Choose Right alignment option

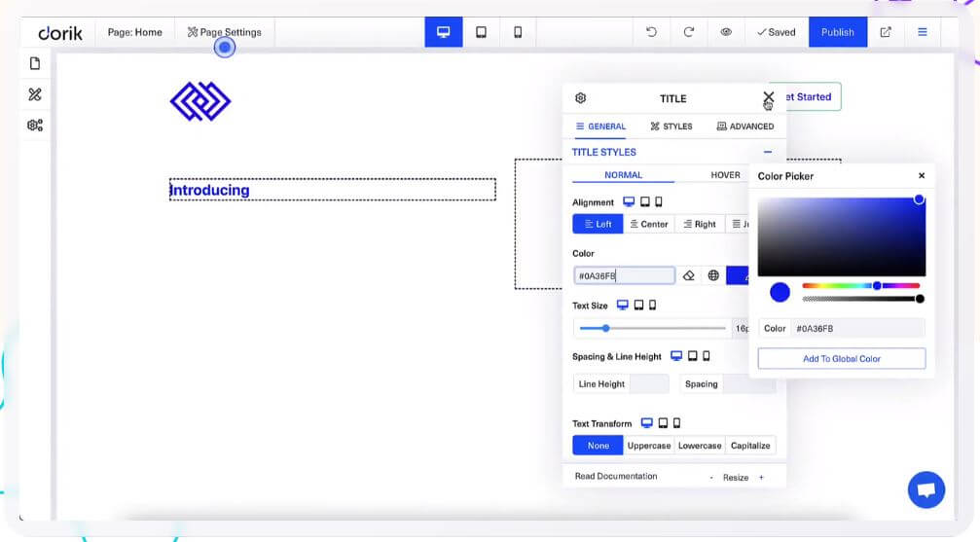(x=700, y=224)
